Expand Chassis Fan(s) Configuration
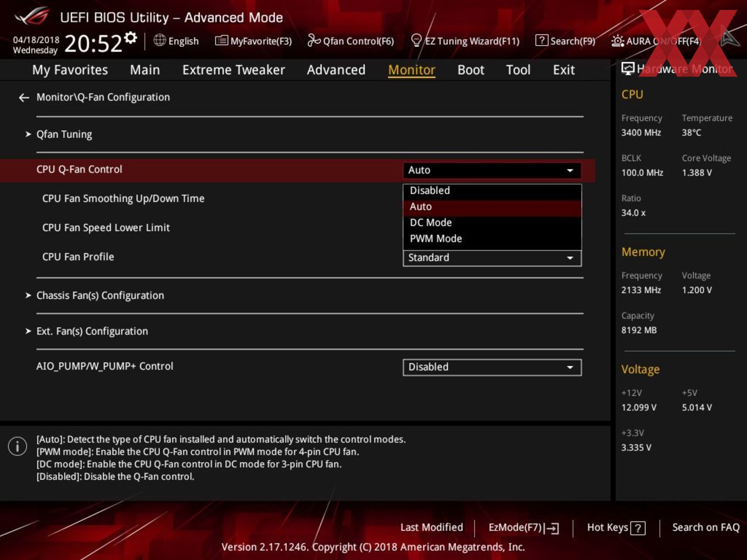 (x=100, y=295)
